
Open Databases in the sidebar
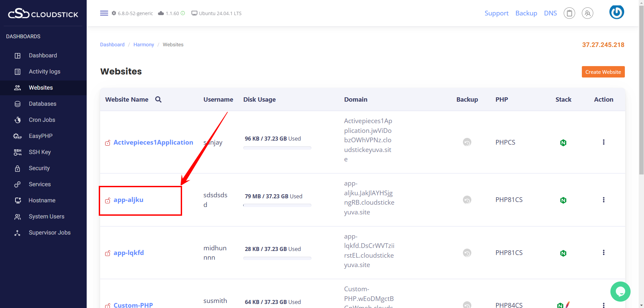[42, 104]
